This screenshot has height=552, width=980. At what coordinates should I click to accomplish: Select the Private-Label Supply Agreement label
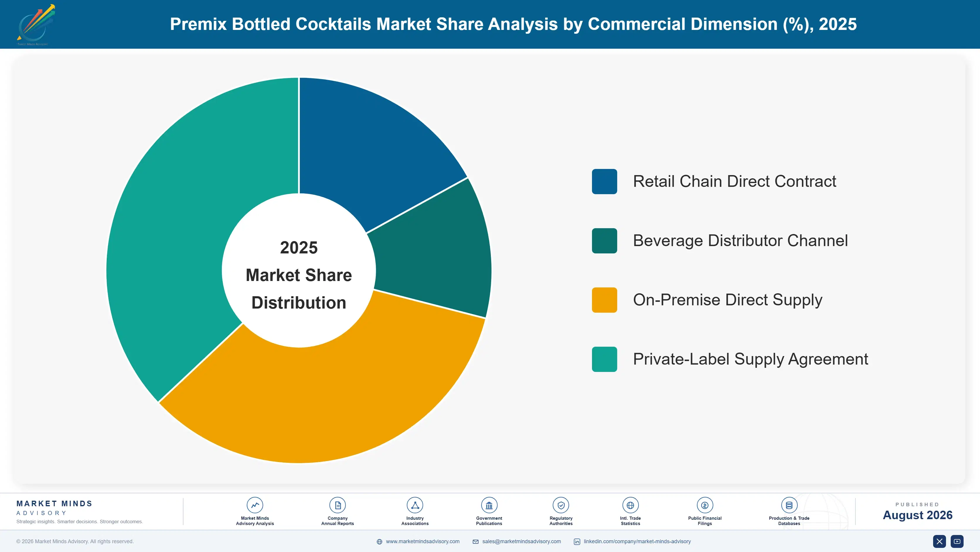click(x=750, y=359)
